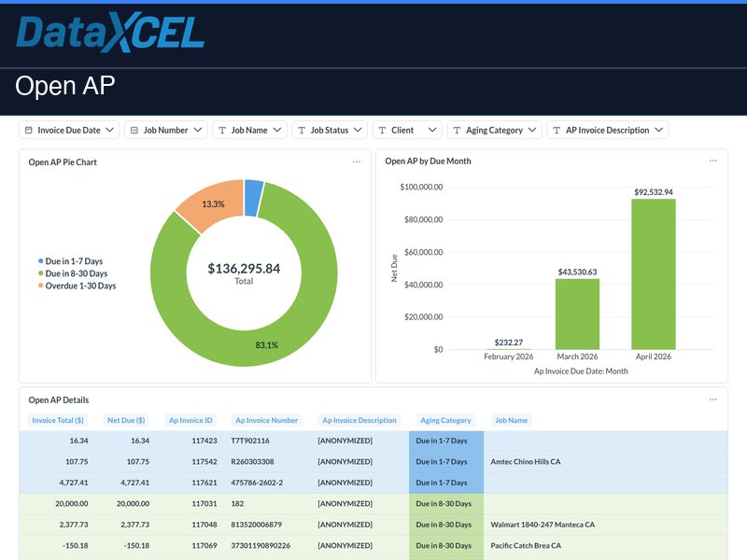Expand the Job Status filter dropdown

click(x=329, y=131)
